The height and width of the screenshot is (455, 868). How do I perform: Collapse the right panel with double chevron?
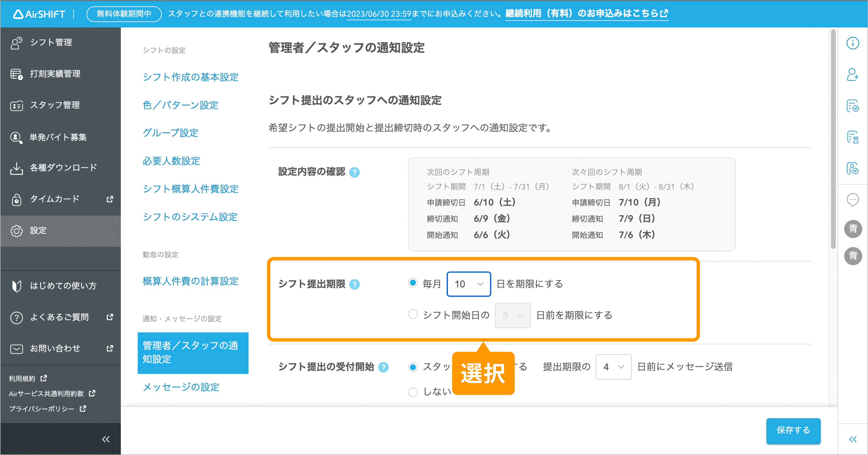(x=853, y=439)
